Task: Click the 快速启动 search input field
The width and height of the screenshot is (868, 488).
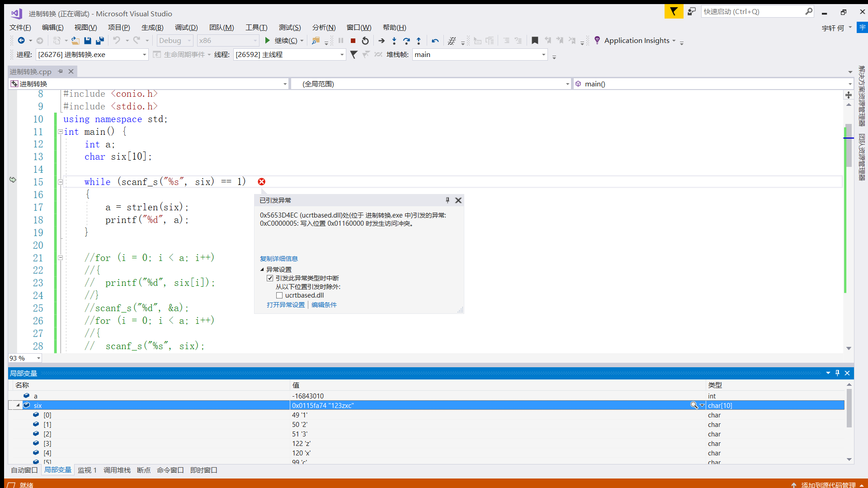Action: pyautogui.click(x=753, y=12)
